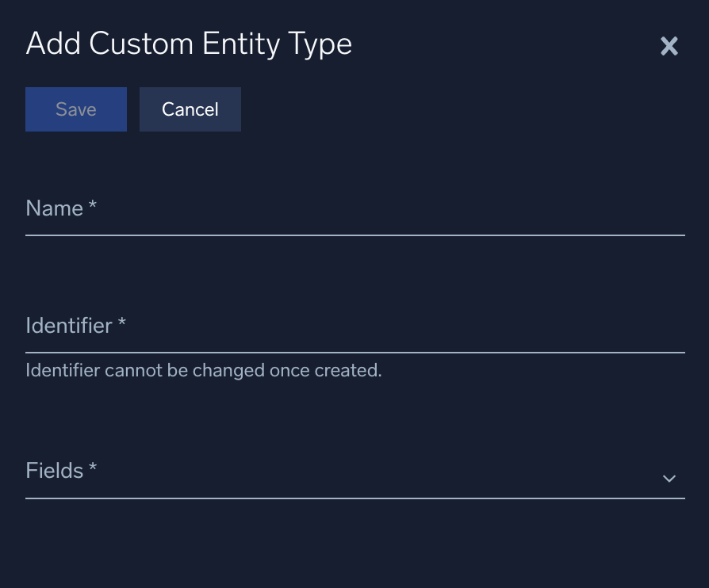Click the Name field underline
Screen dimensions: 709x588
(355, 234)
